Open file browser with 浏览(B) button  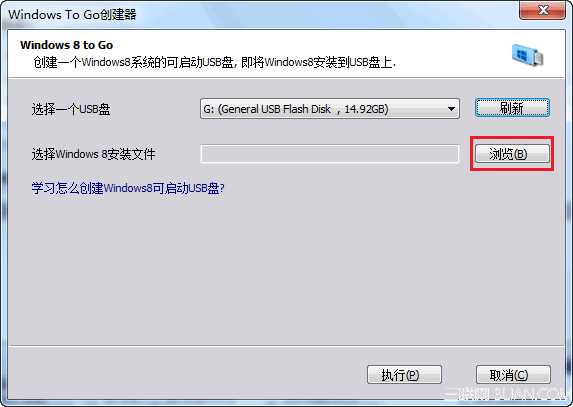[x=512, y=154]
